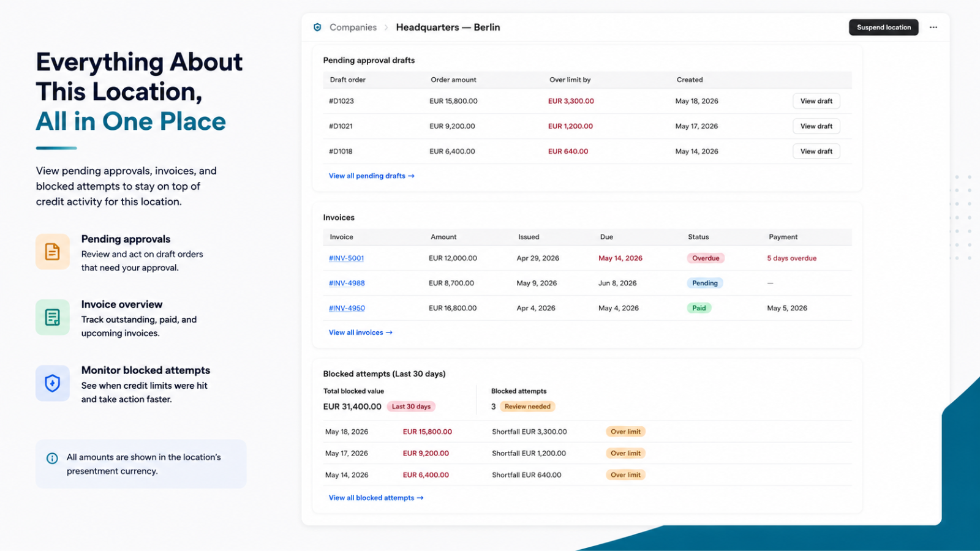Image resolution: width=980 pixels, height=551 pixels.
Task: Click the Issued column header
Action: pos(529,237)
